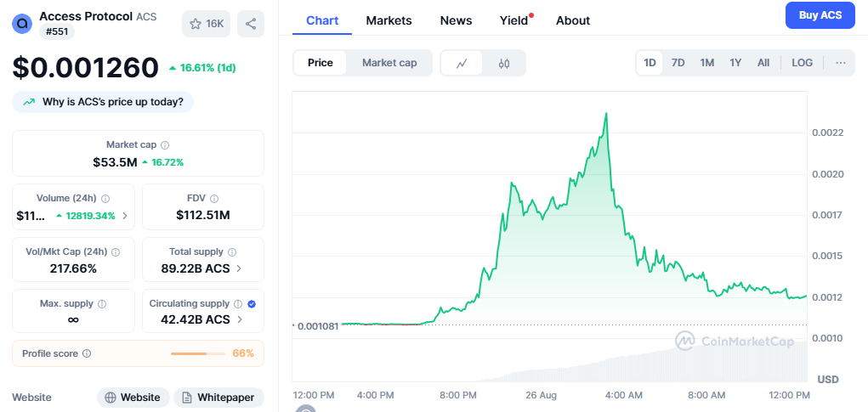Open the share icon button
Viewport: 868px width, 412px height.
[x=251, y=24]
